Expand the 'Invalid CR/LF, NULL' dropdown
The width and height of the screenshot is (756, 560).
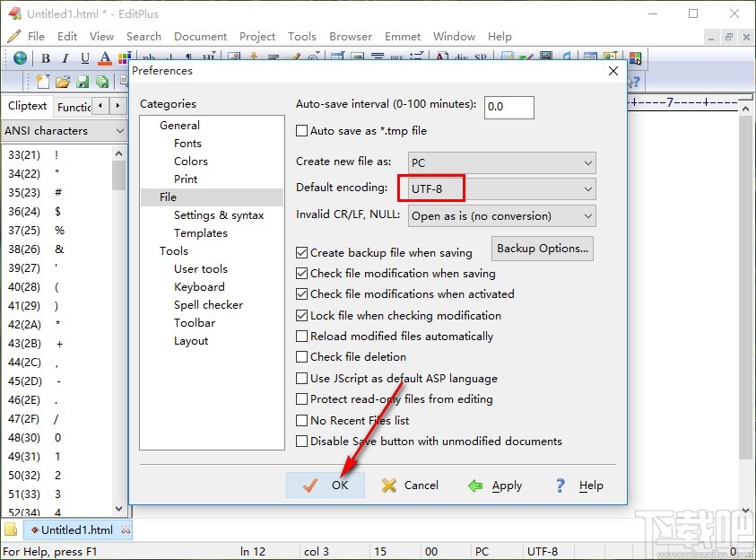pos(502,216)
